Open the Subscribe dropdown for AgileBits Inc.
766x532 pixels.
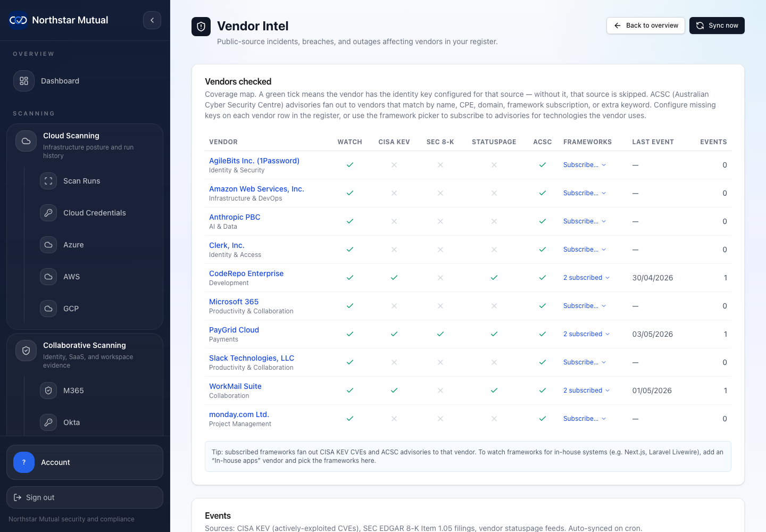[585, 165]
